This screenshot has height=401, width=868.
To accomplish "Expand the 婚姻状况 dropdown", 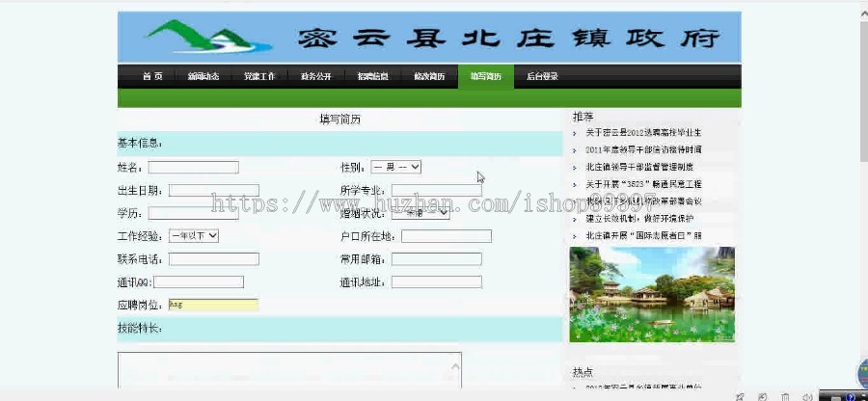I will [420, 213].
